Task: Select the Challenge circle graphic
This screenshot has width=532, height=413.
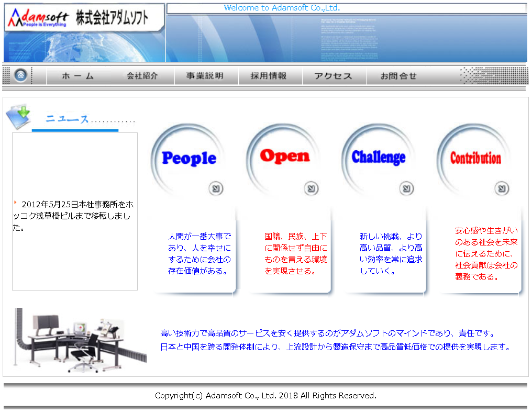Action: (379, 157)
